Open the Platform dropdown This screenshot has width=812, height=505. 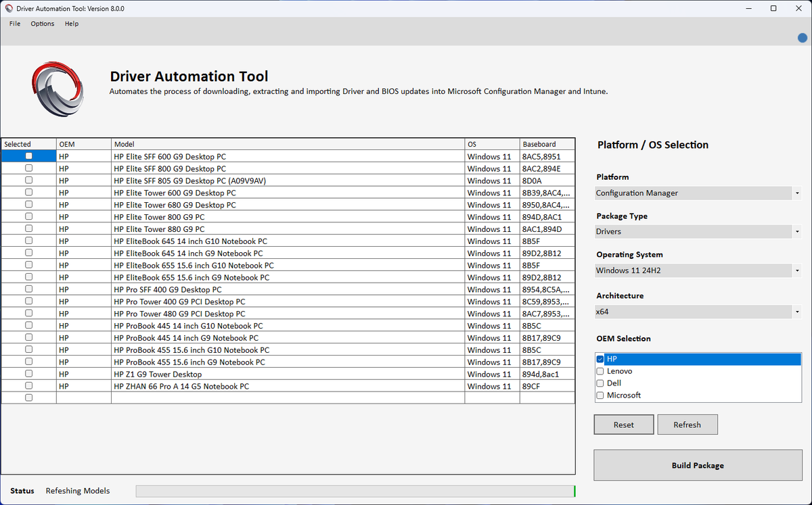pos(698,193)
